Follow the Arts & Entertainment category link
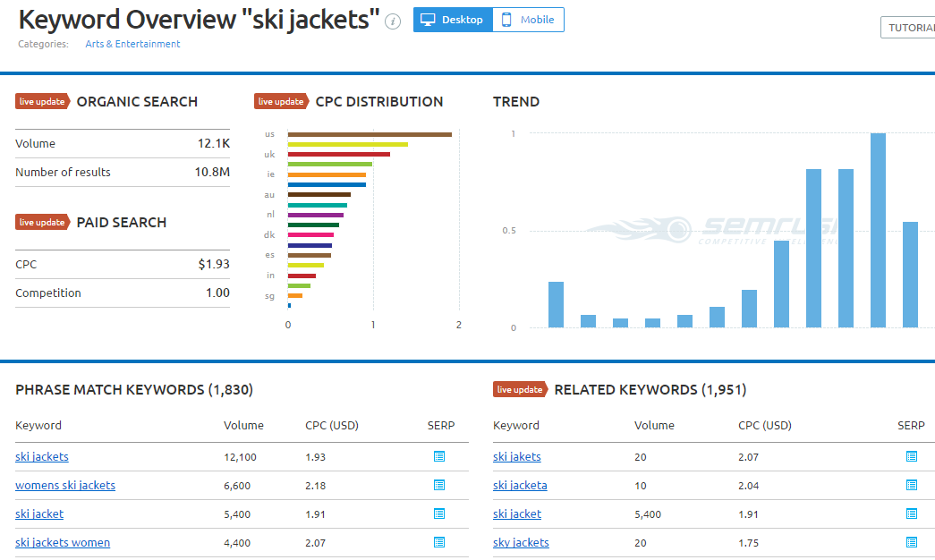 (x=132, y=43)
